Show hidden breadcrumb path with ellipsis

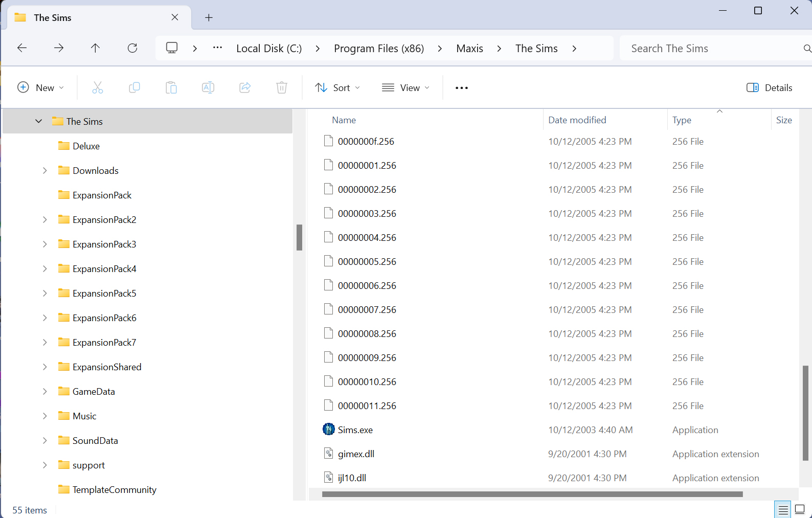pyautogui.click(x=218, y=48)
